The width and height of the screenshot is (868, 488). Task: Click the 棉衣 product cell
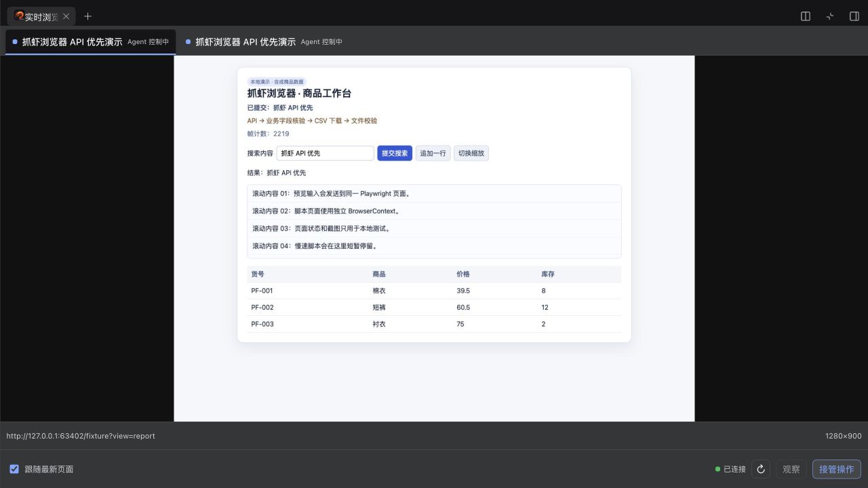(379, 291)
